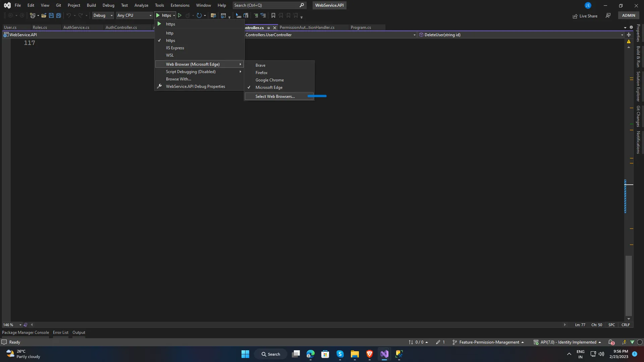This screenshot has width=644, height=362.
Task: Open Brave browser from taskbar
Action: pos(370,354)
